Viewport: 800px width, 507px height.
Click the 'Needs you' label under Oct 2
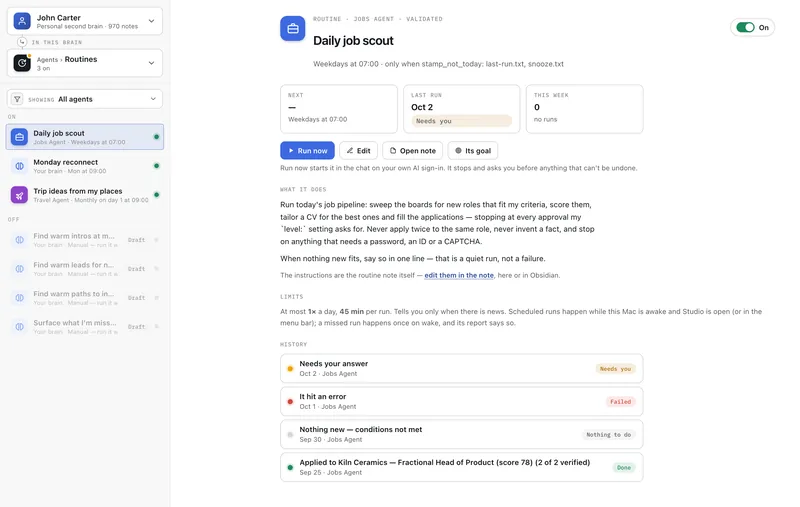pos(461,121)
